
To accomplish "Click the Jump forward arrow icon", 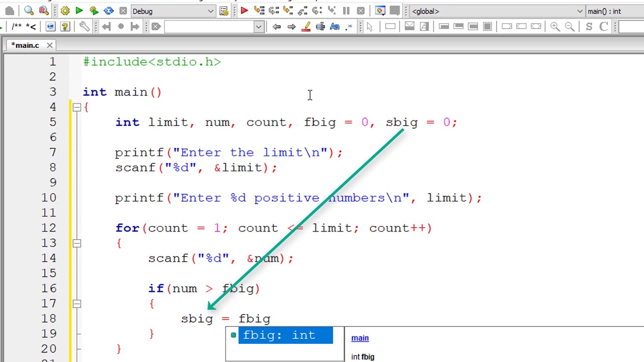I will click(291, 27).
